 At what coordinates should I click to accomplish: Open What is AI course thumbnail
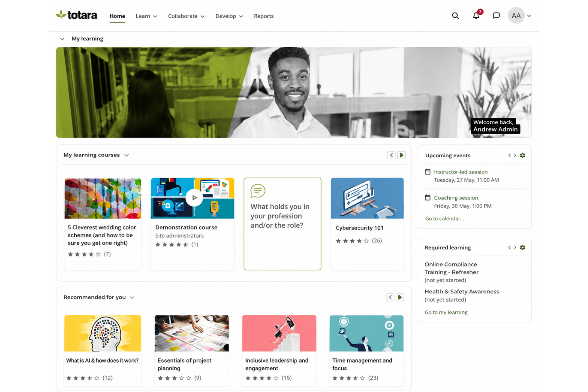click(x=103, y=333)
